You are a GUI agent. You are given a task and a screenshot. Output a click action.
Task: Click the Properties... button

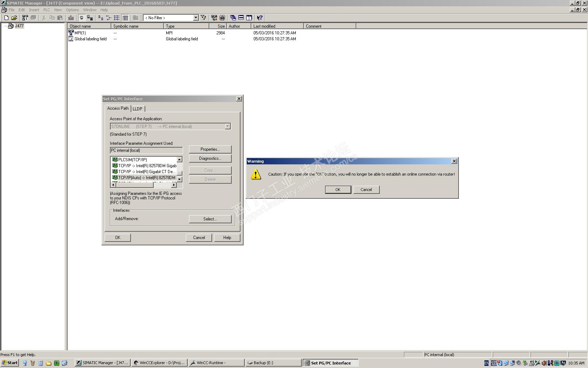pyautogui.click(x=210, y=149)
